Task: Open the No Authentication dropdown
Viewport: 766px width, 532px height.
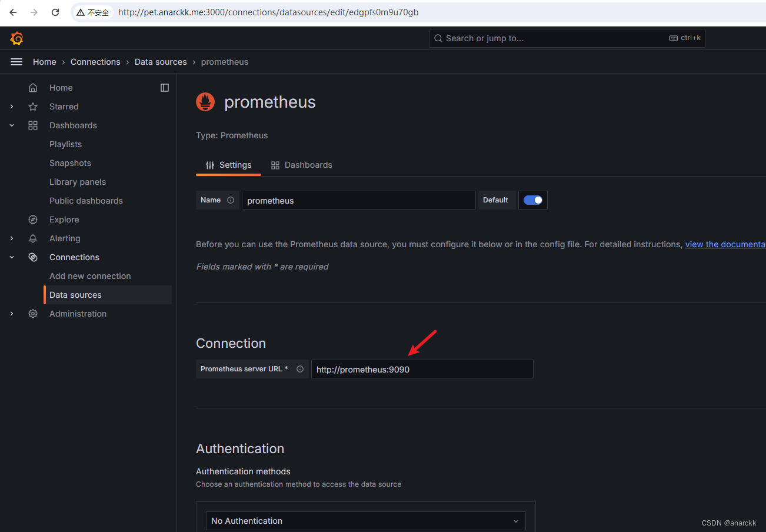Action: 366,521
